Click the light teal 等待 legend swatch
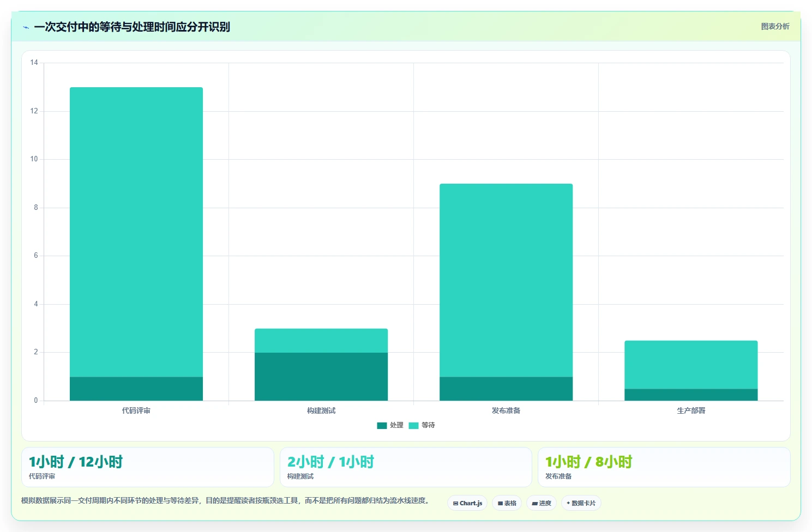Viewport: 812px width, 532px height. 413,426
